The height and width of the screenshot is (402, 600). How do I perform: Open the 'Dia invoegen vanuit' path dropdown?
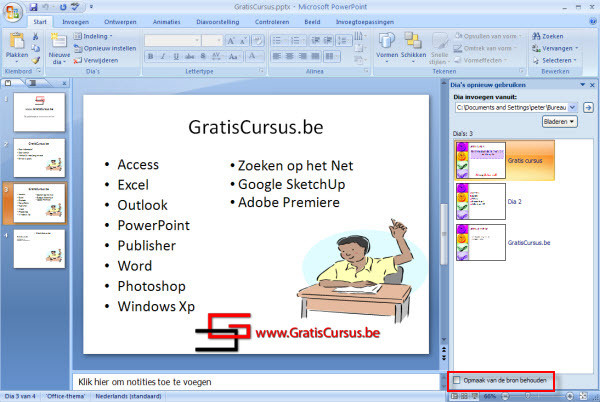(x=572, y=107)
